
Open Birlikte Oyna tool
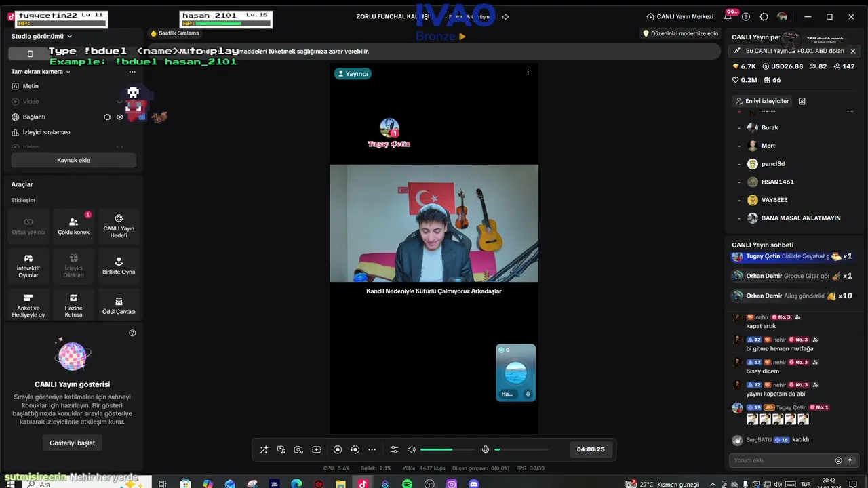click(119, 266)
